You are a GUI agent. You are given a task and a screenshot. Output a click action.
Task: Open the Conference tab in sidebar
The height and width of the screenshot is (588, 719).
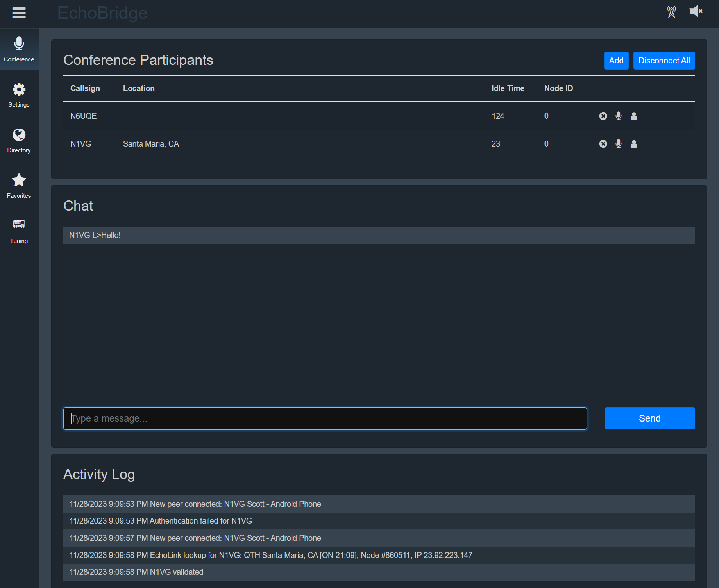19,49
